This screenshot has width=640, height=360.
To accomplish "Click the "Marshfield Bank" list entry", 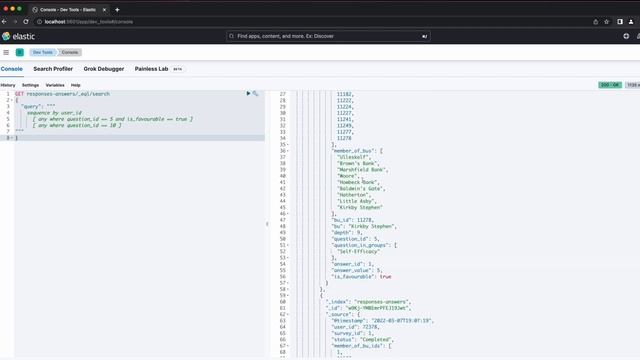I will click(362, 169).
